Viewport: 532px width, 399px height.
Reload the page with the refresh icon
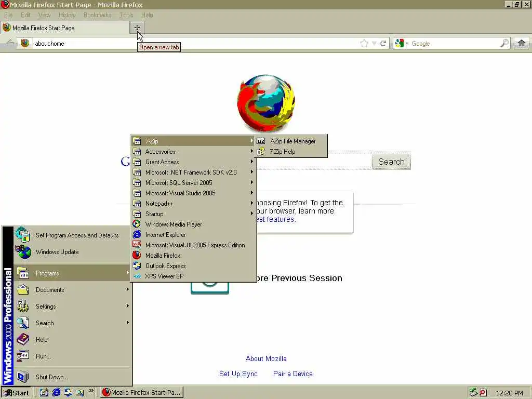(383, 43)
